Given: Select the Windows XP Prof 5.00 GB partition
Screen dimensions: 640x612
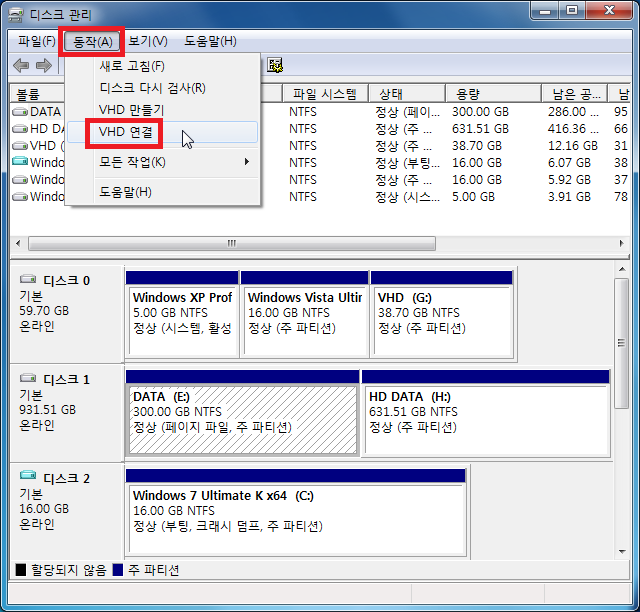Looking at the screenshot, I should pyautogui.click(x=182, y=315).
